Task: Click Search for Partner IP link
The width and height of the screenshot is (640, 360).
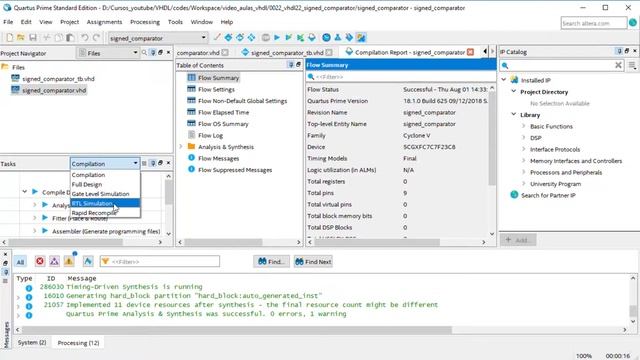Action: 548,195
